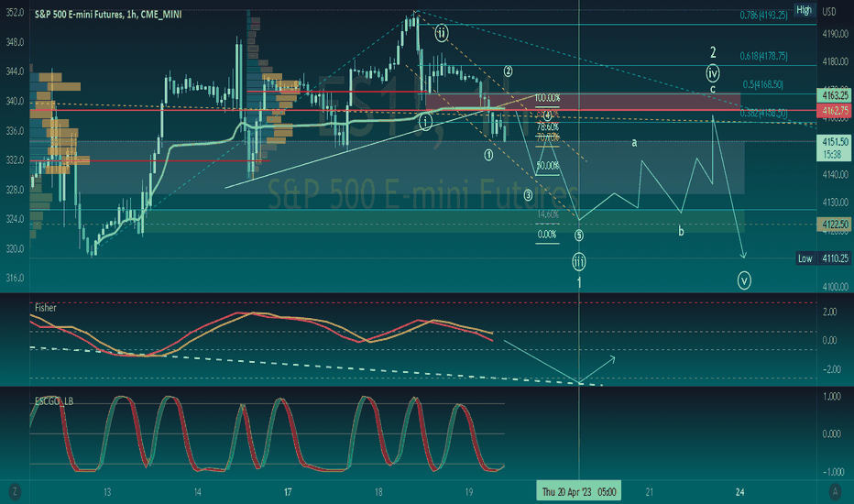854x504 pixels.
Task: Click 352.0 on the left price scale
Action: [x=15, y=13]
